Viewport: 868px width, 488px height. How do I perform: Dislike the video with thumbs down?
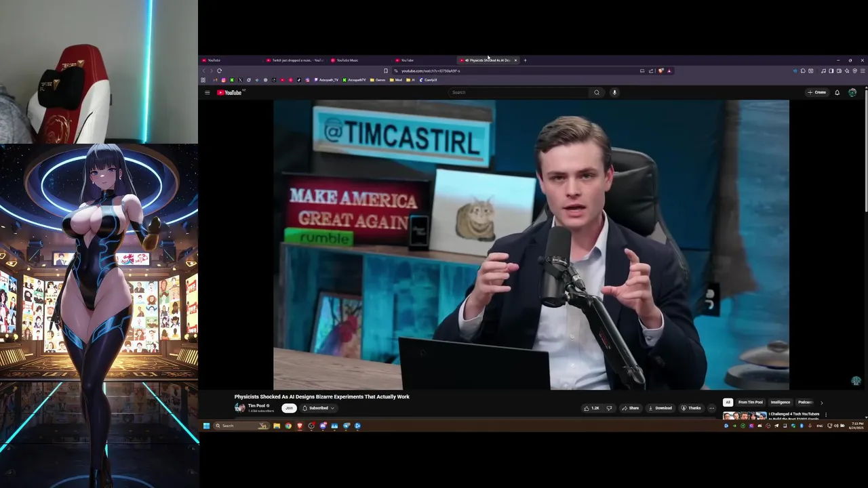(609, 408)
